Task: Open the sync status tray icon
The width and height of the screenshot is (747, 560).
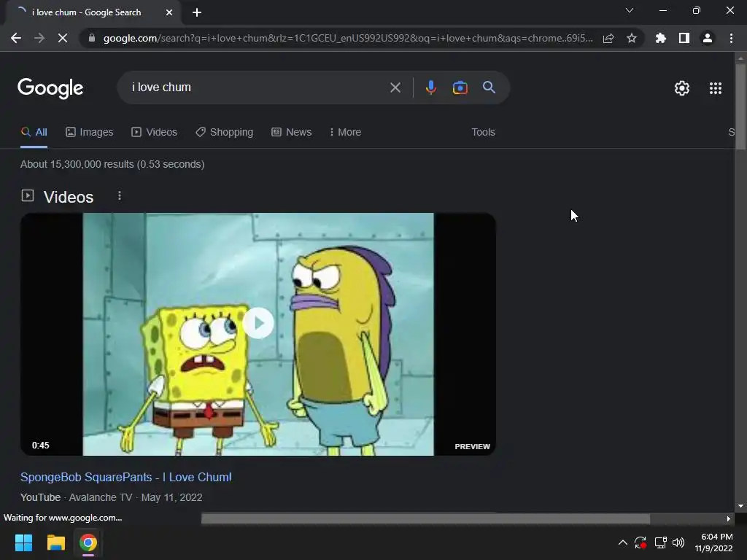Action: tap(640, 542)
